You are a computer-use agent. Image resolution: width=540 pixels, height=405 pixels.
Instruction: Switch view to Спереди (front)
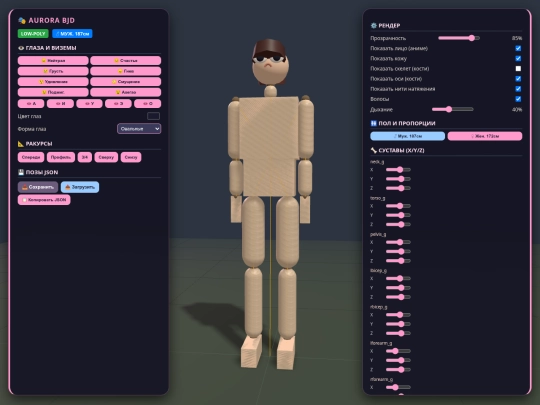(x=31, y=157)
